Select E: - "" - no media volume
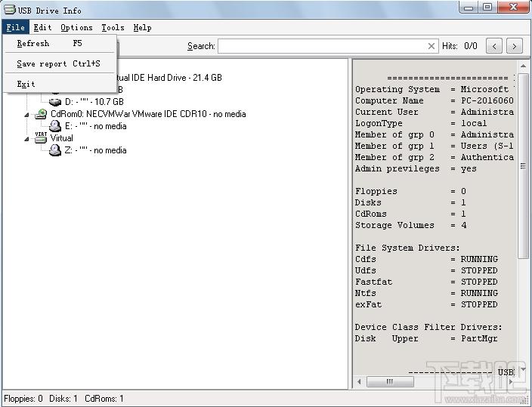532x407 pixels. click(x=96, y=126)
